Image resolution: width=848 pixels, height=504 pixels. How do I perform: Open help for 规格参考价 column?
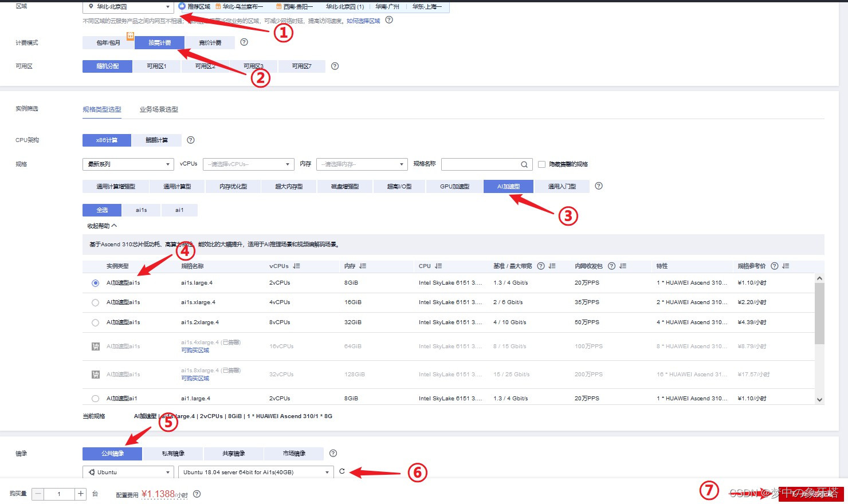(775, 266)
